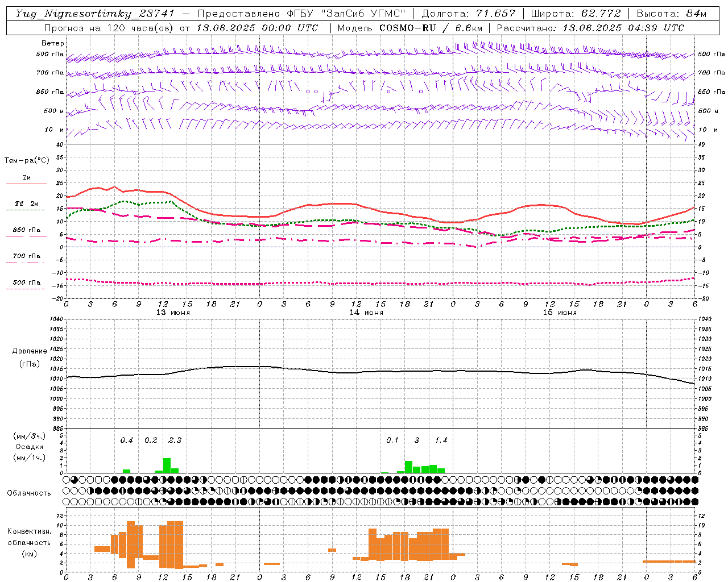Click 'Прогноз на 120 часа(ов)' forecast header text
The image size is (728, 582).
[109, 28]
